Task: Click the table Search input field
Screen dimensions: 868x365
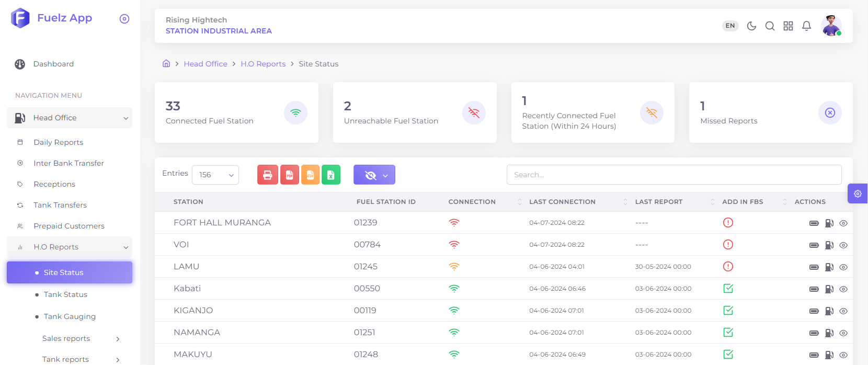Action: pyautogui.click(x=674, y=175)
